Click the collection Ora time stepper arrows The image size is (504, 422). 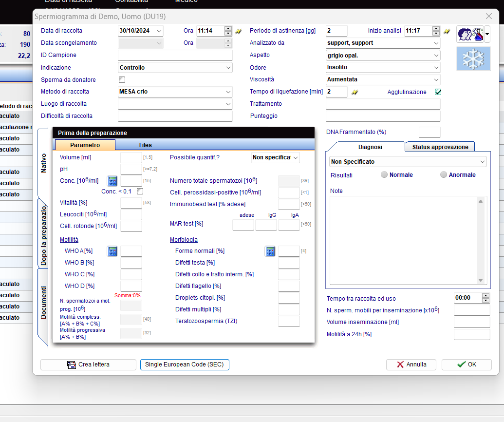point(228,31)
